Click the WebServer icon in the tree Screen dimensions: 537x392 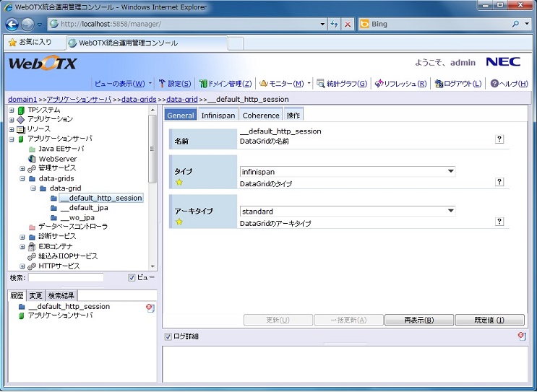[x=32, y=159]
